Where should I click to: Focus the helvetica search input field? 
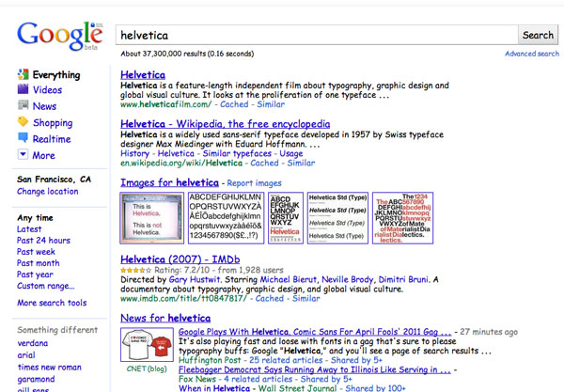pos(316,35)
